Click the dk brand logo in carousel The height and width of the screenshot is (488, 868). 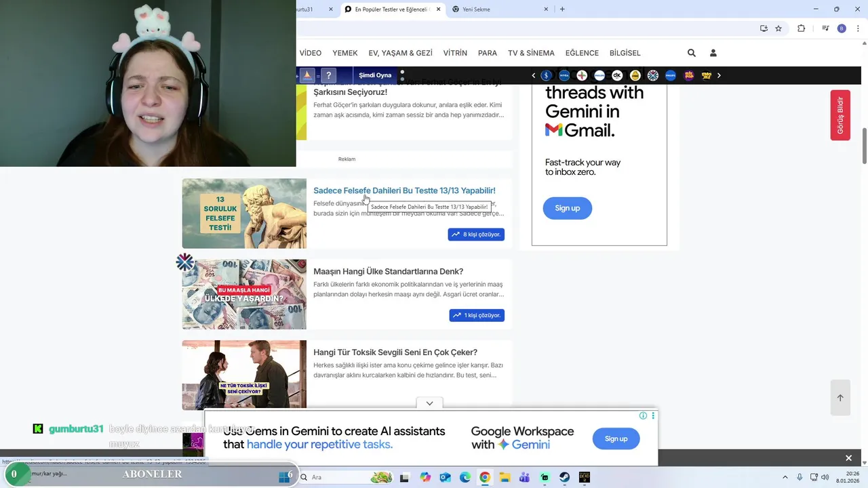point(617,75)
